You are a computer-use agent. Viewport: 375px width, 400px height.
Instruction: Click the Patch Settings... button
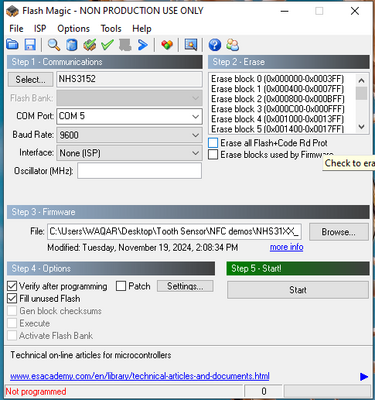[185, 286]
